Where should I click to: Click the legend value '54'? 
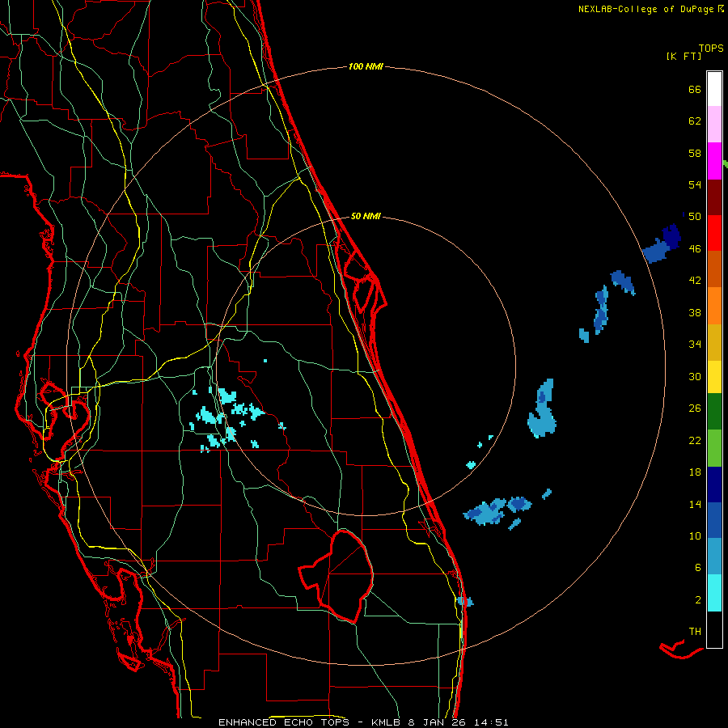click(695, 184)
